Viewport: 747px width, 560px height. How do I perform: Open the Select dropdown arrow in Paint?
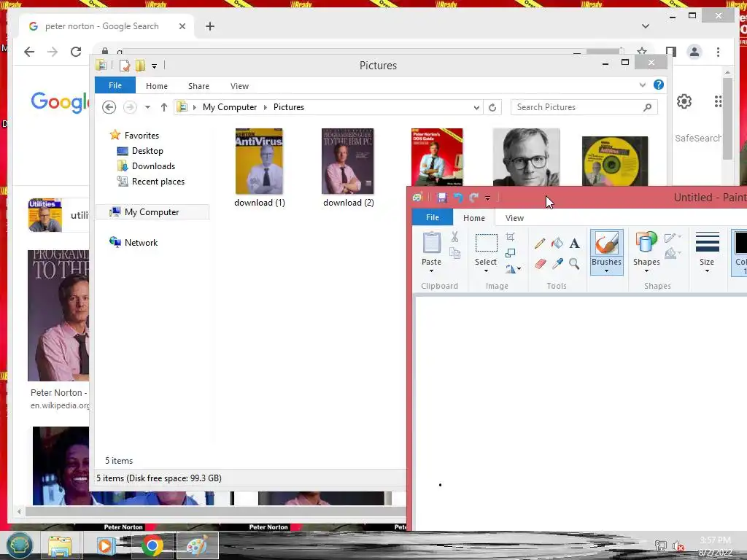pyautogui.click(x=486, y=271)
